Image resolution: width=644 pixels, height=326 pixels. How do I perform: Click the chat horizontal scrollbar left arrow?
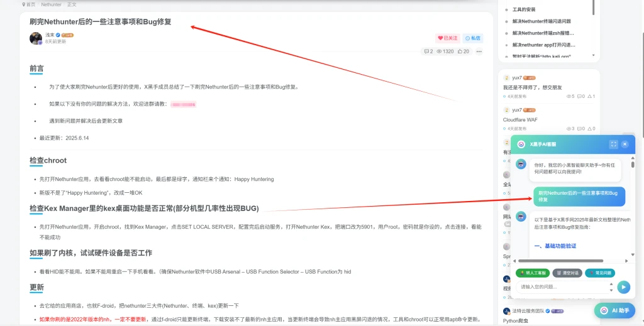click(514, 261)
